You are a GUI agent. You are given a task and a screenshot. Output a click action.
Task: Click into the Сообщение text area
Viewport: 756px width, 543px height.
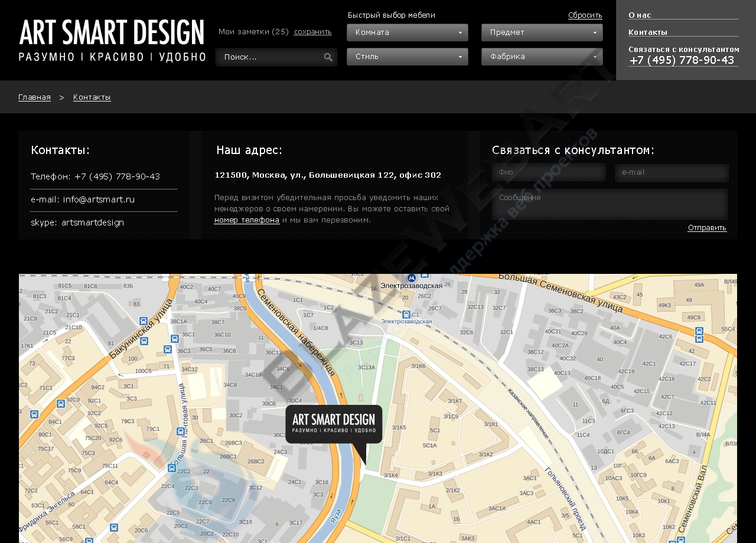(610, 204)
